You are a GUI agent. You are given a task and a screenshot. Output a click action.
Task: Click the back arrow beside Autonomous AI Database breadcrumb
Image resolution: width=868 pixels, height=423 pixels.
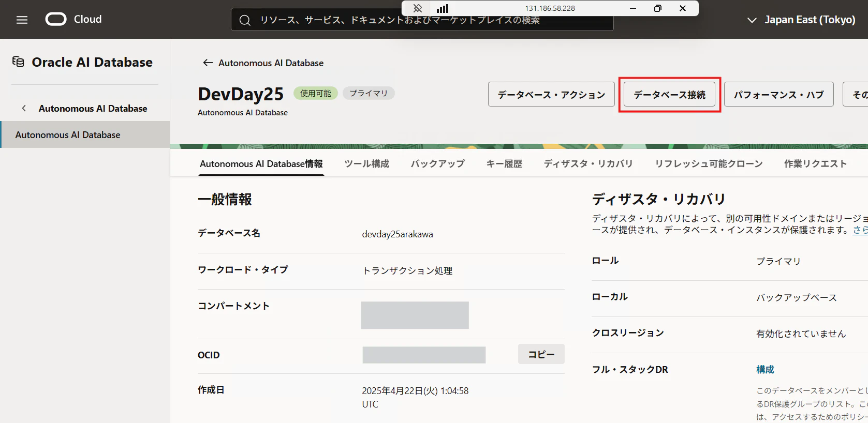(208, 63)
